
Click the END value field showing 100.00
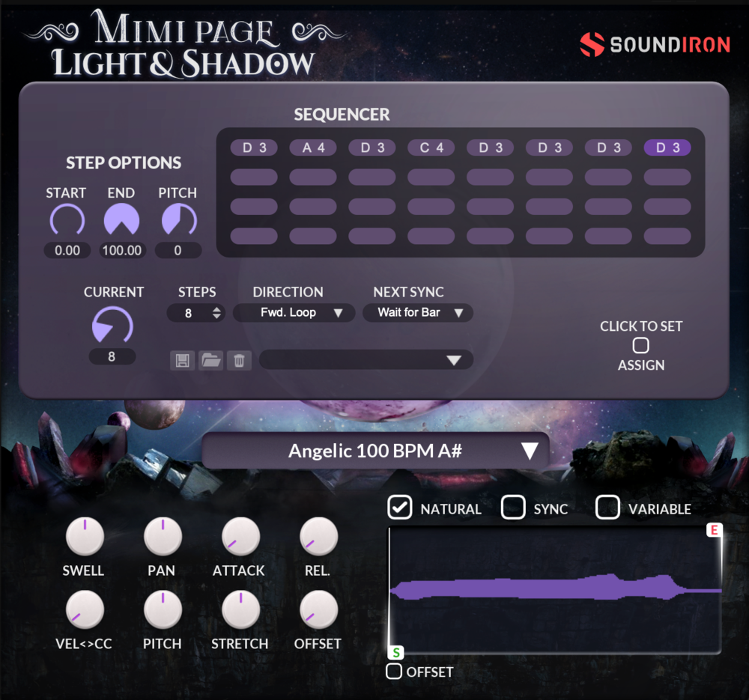[x=122, y=250]
